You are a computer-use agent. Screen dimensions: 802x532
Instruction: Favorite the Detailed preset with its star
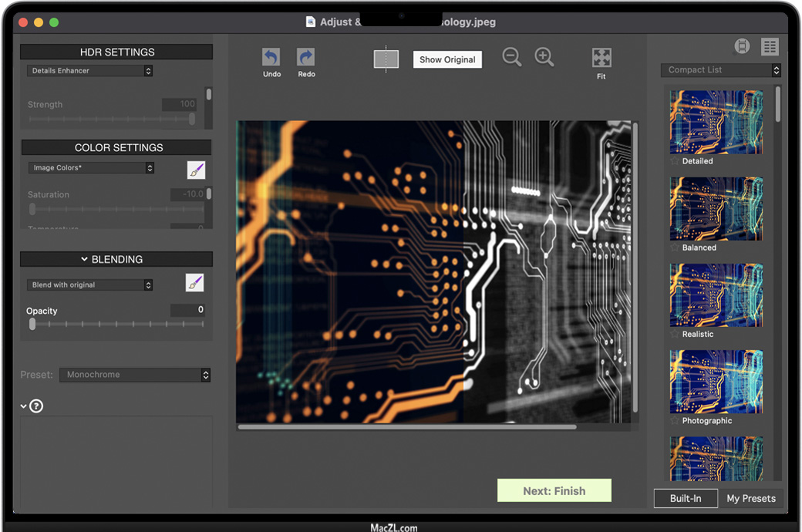coord(675,161)
